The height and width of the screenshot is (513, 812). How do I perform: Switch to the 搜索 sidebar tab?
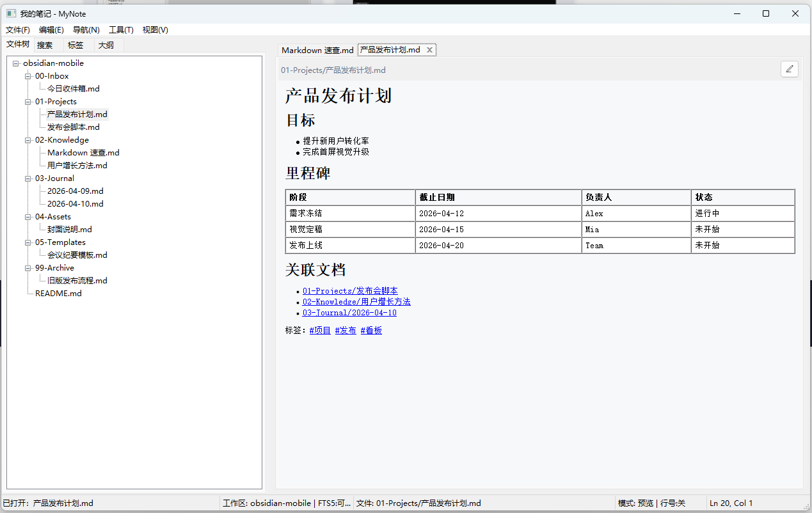point(45,45)
